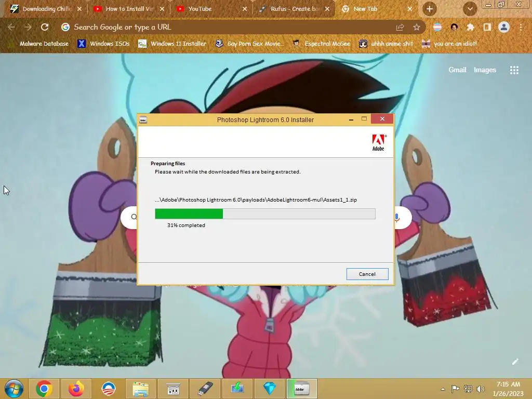
Task: Open the blue diamond taskbar app
Action: click(x=270, y=389)
